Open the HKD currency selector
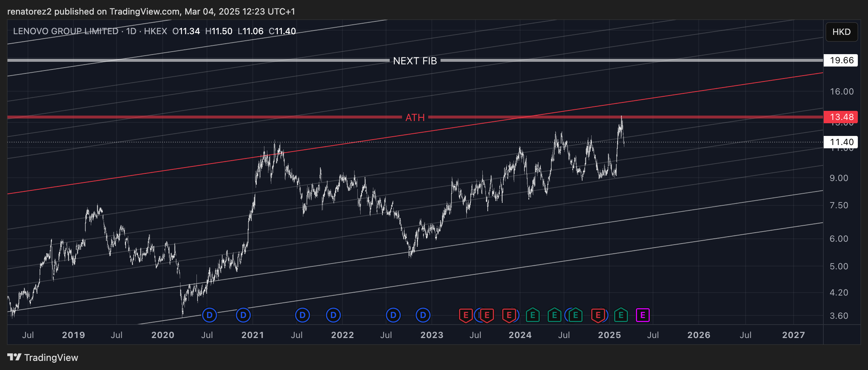 coord(841,32)
